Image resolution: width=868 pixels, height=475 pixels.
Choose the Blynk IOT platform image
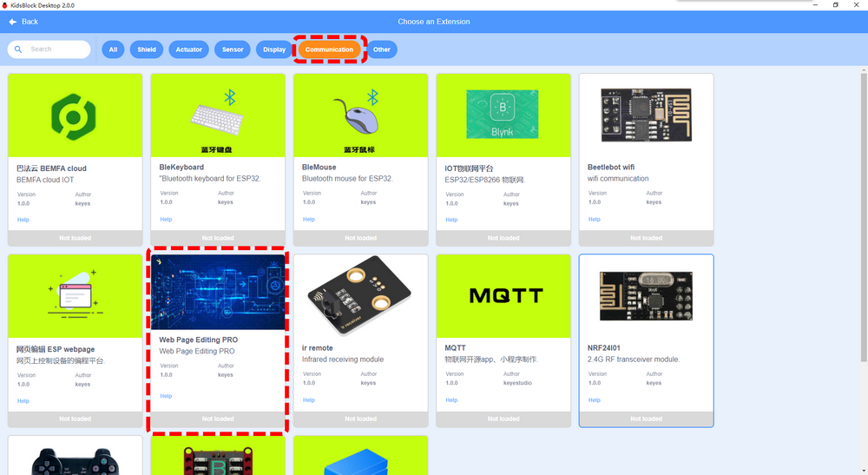(503, 115)
